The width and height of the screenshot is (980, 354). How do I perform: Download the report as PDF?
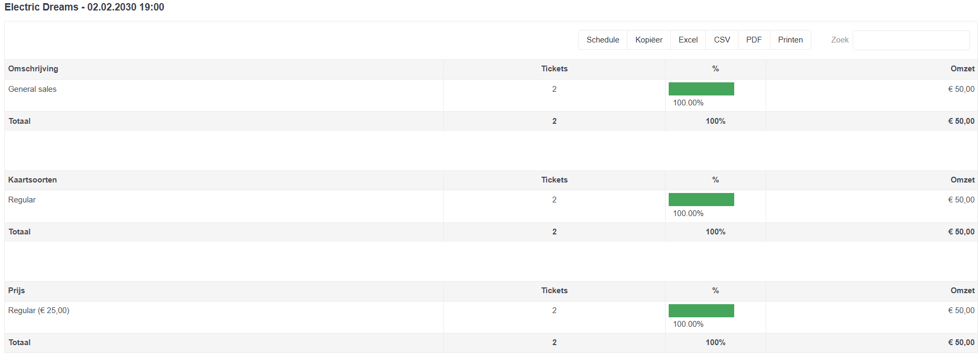click(754, 40)
